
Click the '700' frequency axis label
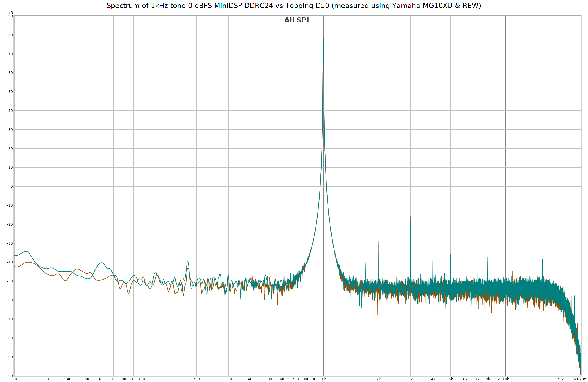pos(295,379)
